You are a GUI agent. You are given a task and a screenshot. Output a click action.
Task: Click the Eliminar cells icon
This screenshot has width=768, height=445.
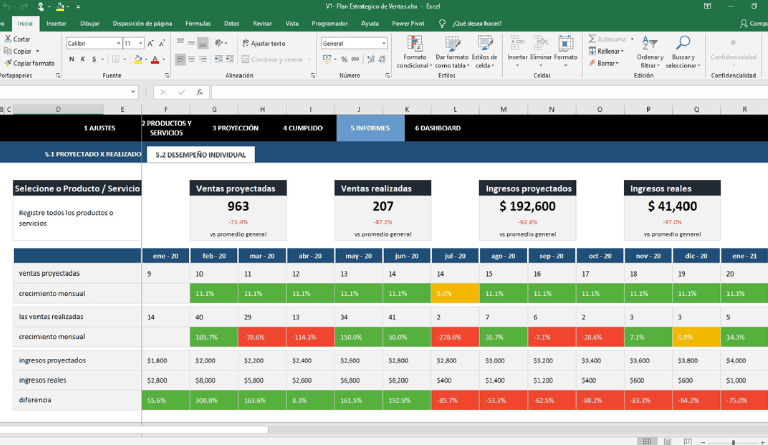pos(541,44)
